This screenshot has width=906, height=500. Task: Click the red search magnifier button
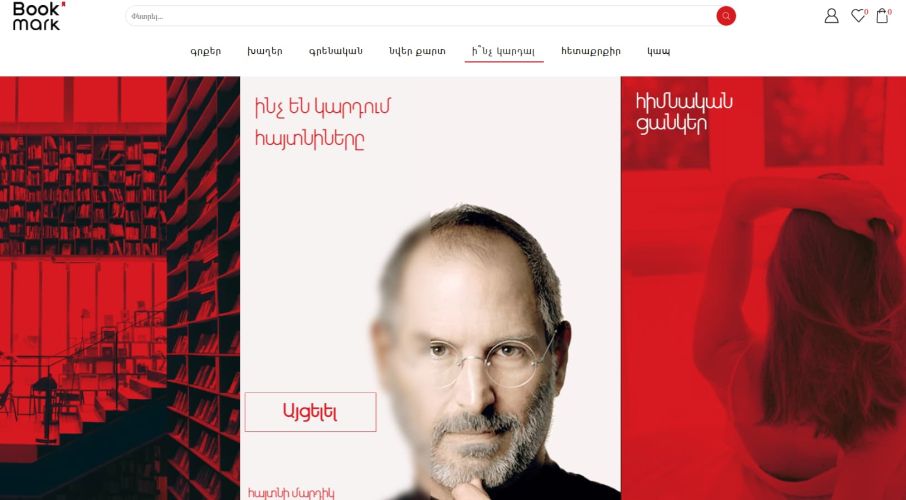(726, 16)
